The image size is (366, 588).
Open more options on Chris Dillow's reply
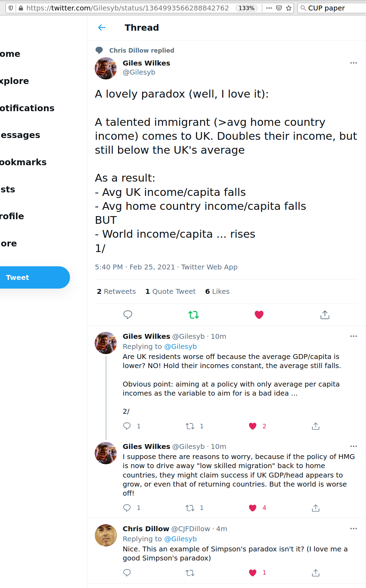[x=353, y=529]
